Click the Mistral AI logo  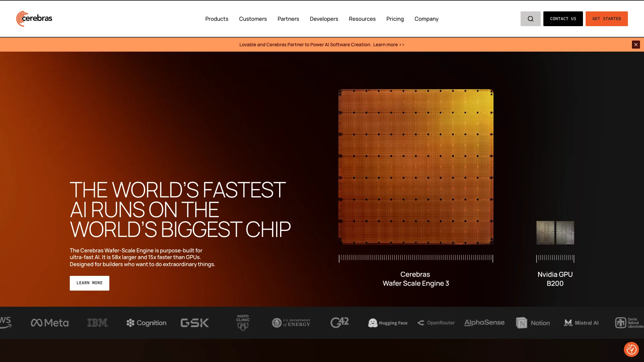pyautogui.click(x=581, y=323)
